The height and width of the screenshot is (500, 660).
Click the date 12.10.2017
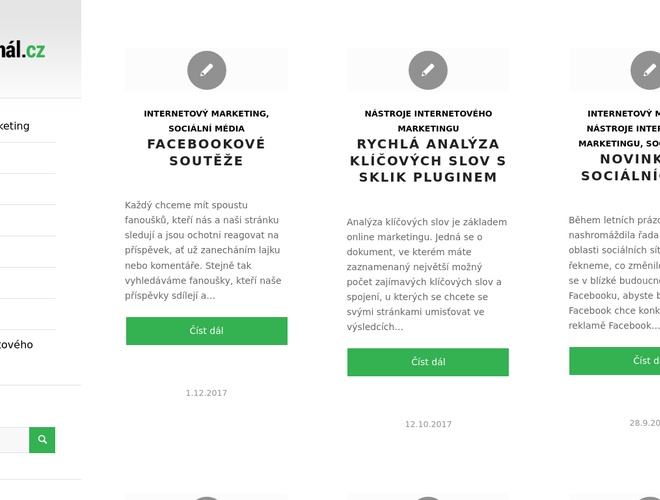pos(428,424)
